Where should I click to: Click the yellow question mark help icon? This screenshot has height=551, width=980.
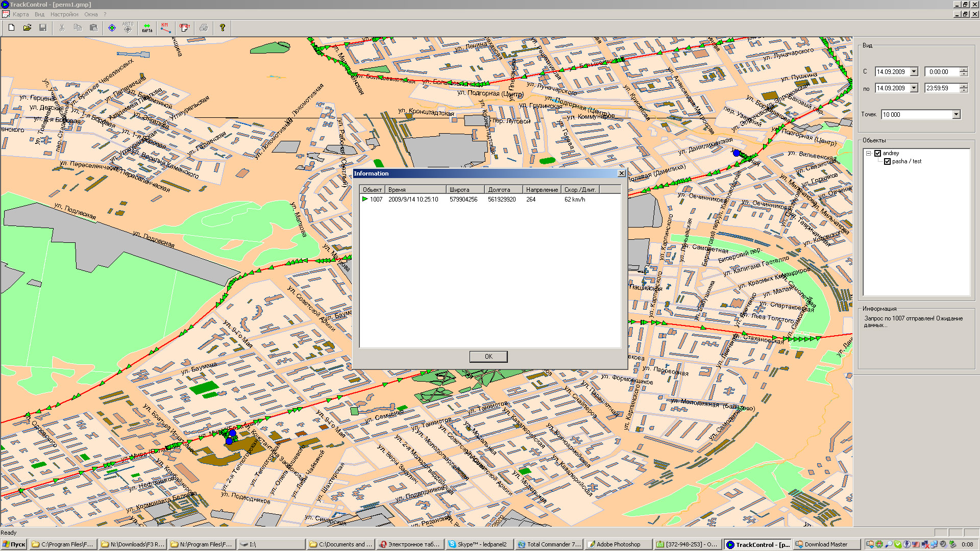point(222,28)
